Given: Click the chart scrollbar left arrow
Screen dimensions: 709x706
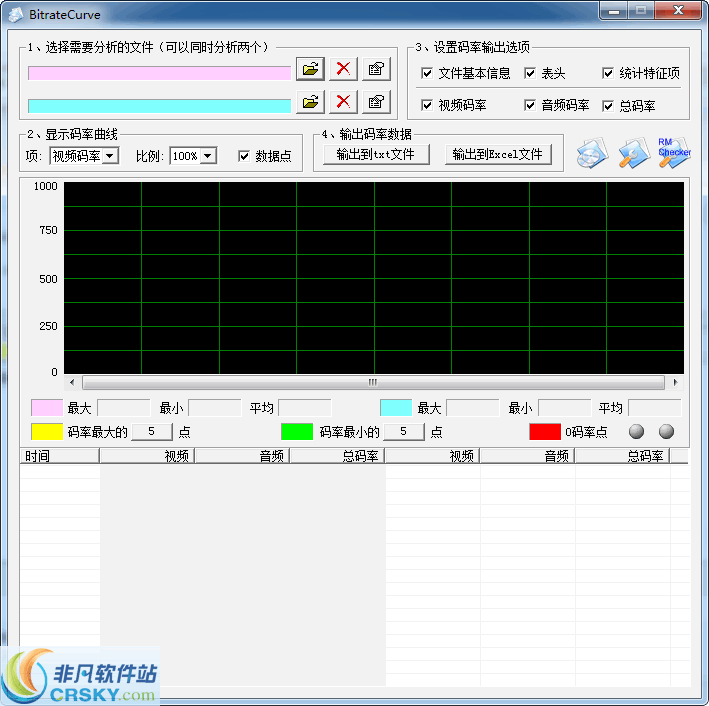Looking at the screenshot, I should click(x=72, y=383).
